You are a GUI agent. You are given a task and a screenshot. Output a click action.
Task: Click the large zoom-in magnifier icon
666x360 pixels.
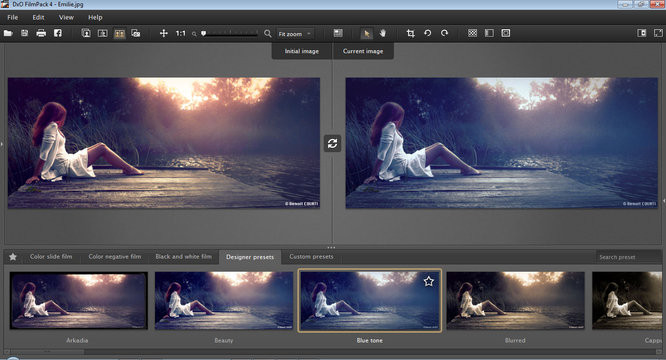(x=267, y=33)
